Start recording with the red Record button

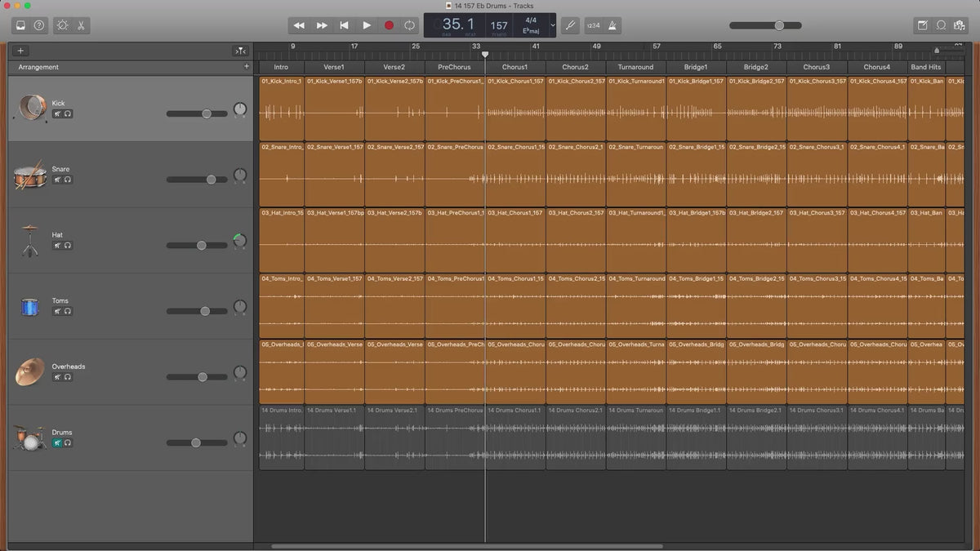(x=389, y=25)
